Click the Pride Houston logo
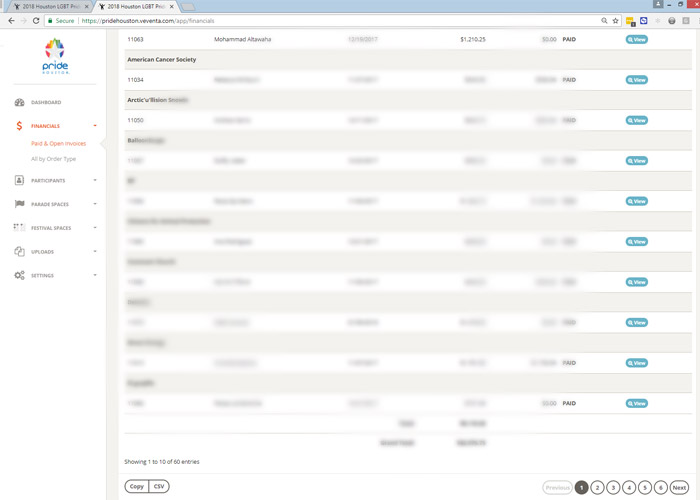The image size is (700, 500). (x=55, y=56)
